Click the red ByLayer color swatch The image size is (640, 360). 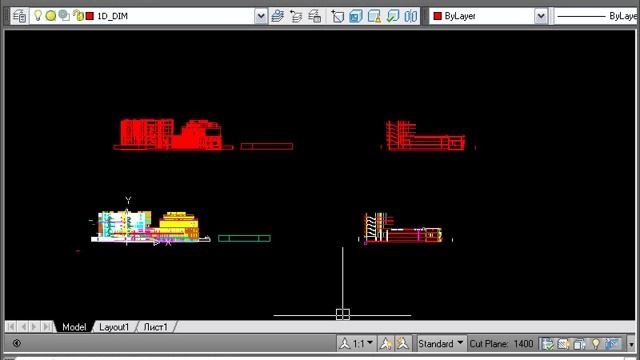[x=438, y=16]
